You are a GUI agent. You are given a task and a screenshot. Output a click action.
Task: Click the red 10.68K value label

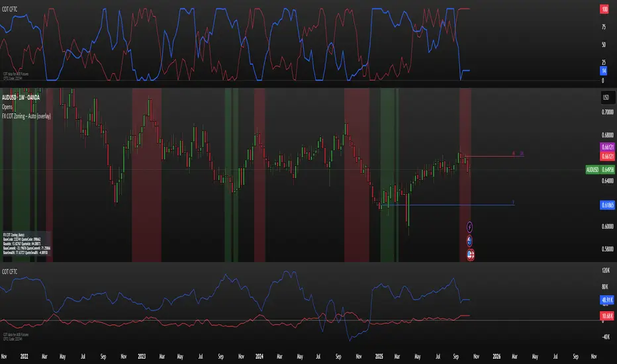pyautogui.click(x=605, y=316)
